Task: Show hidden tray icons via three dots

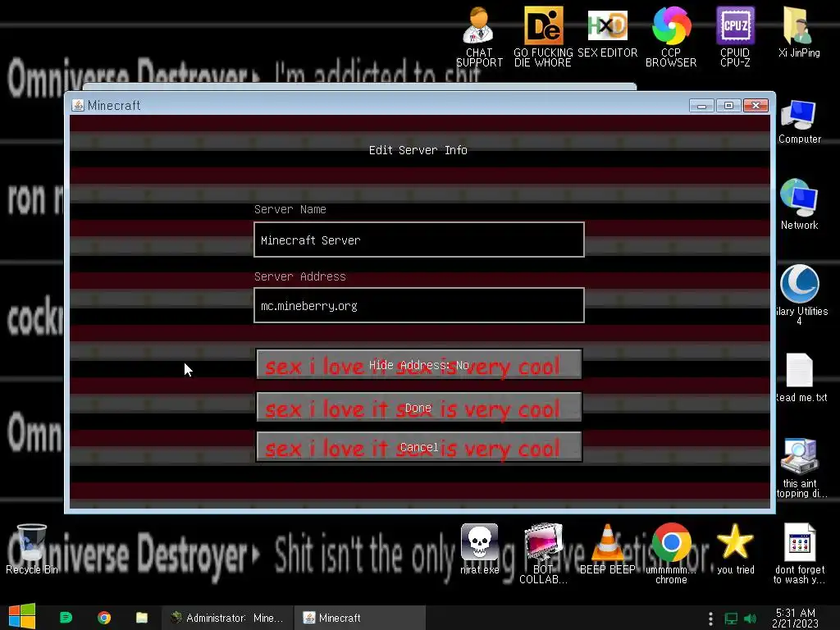Action: (710, 619)
